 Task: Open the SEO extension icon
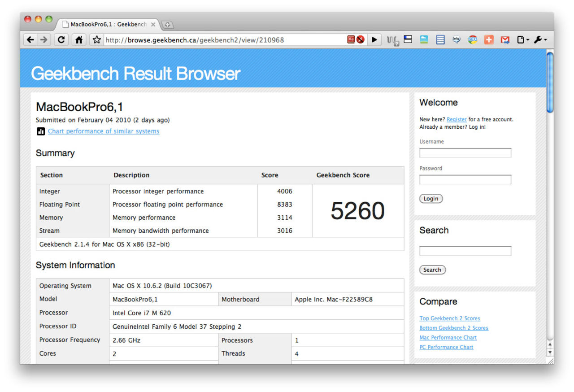point(472,40)
